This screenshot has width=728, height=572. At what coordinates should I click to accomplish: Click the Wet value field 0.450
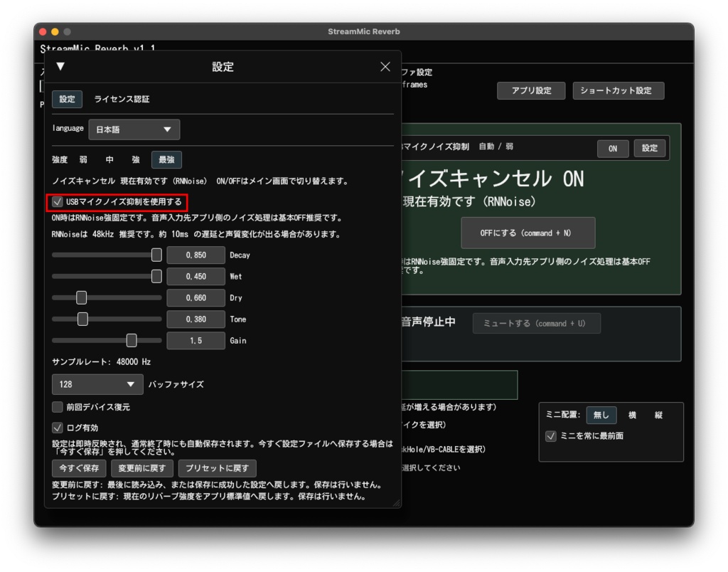[196, 277]
